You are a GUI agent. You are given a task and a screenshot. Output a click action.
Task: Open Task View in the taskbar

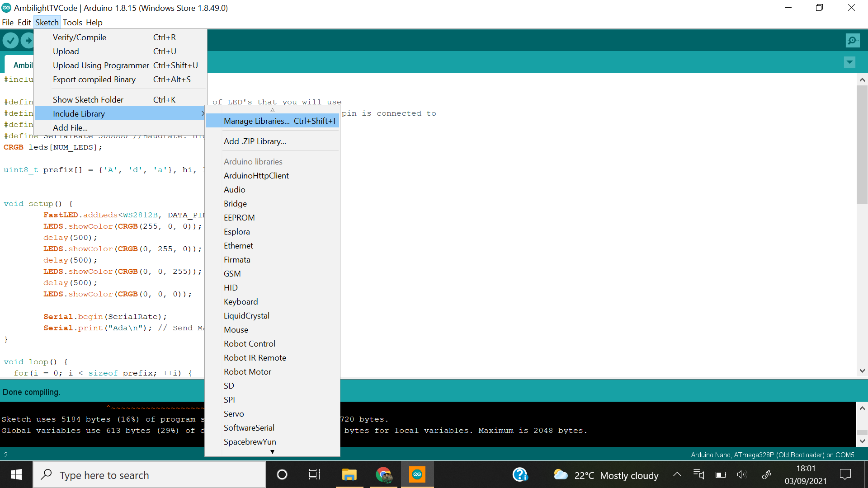(314, 474)
